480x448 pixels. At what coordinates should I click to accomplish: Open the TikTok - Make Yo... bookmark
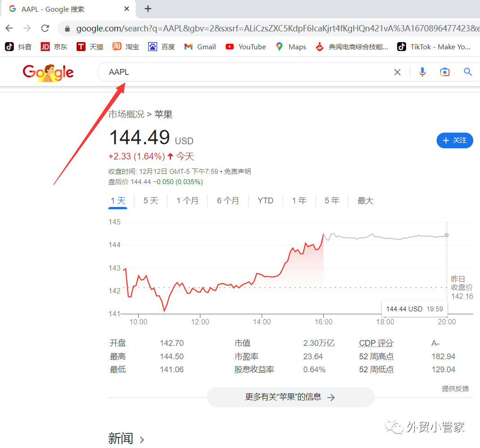[433, 47]
